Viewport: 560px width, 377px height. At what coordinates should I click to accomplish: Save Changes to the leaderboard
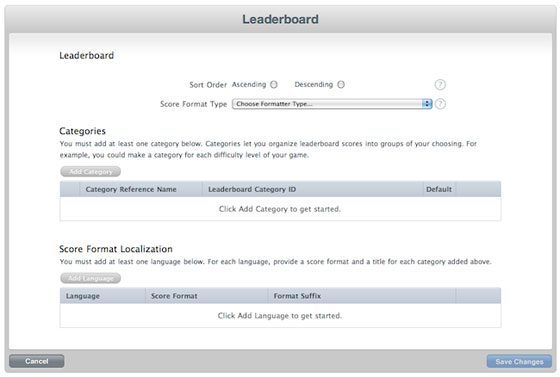(519, 362)
